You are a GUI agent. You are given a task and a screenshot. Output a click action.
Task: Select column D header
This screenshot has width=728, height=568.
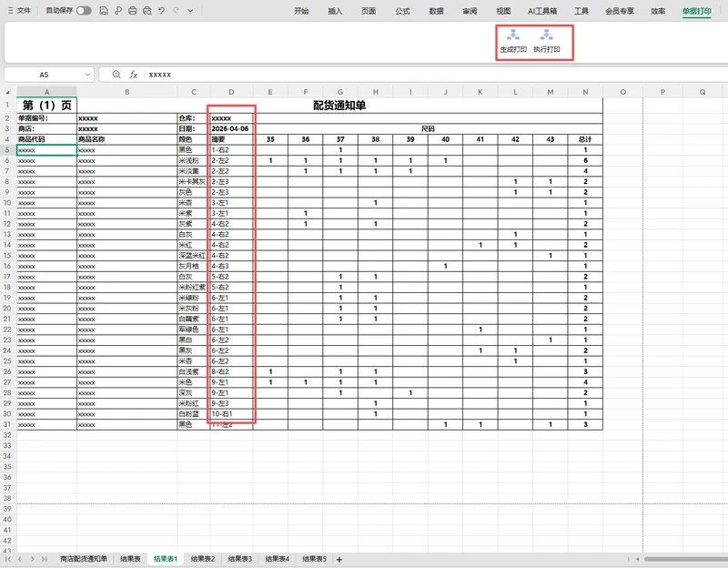click(x=231, y=92)
